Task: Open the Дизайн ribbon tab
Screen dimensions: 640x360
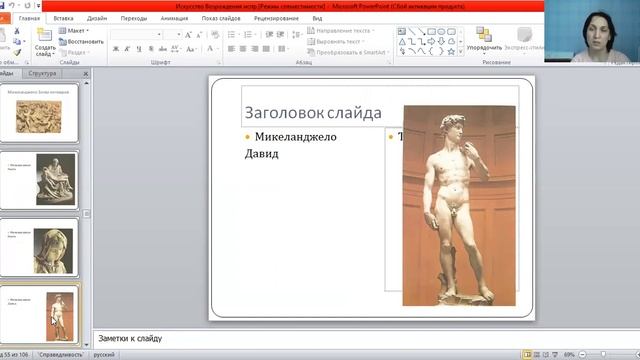Action: tap(97, 18)
